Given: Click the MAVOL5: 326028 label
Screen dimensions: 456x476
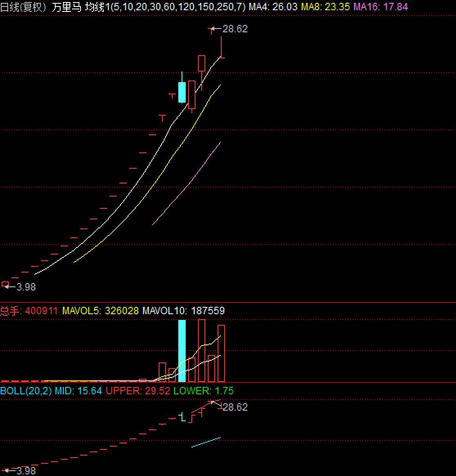Looking at the screenshot, I should (100, 311).
